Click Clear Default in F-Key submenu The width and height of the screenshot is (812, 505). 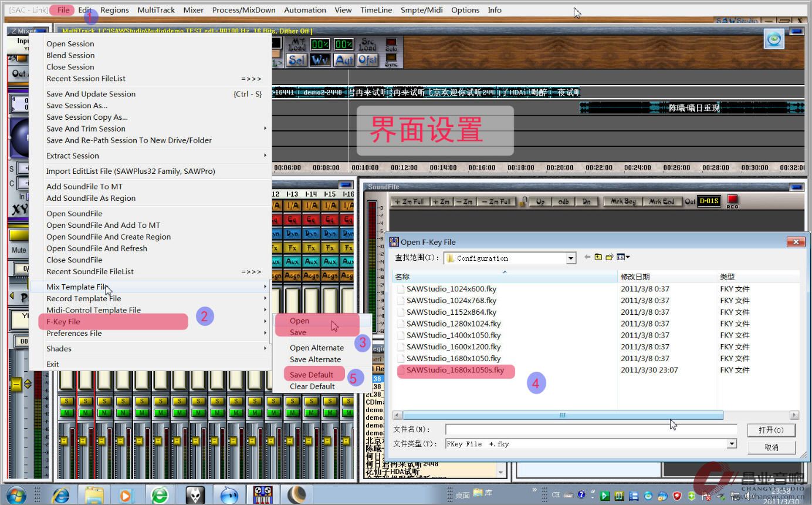click(x=312, y=386)
